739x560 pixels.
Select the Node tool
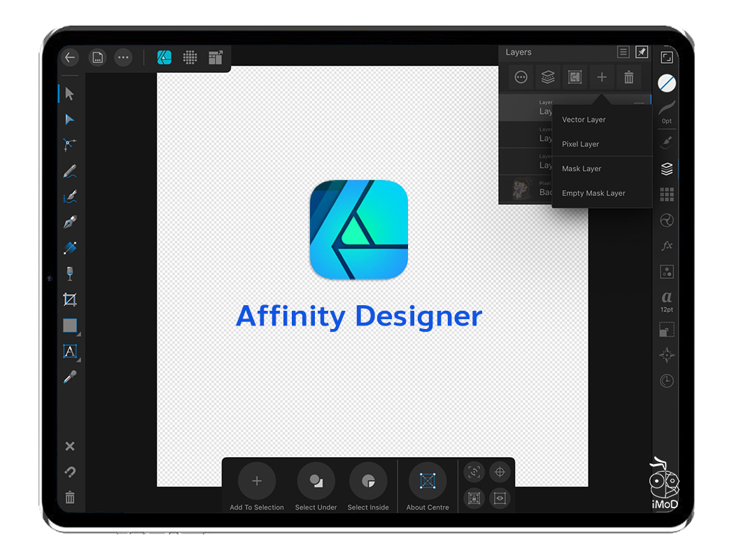(x=69, y=119)
